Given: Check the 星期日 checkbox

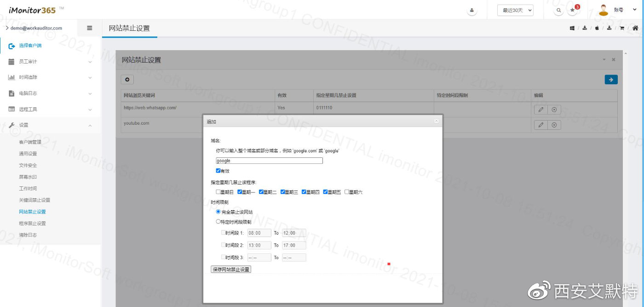Looking at the screenshot, I should pyautogui.click(x=218, y=192).
